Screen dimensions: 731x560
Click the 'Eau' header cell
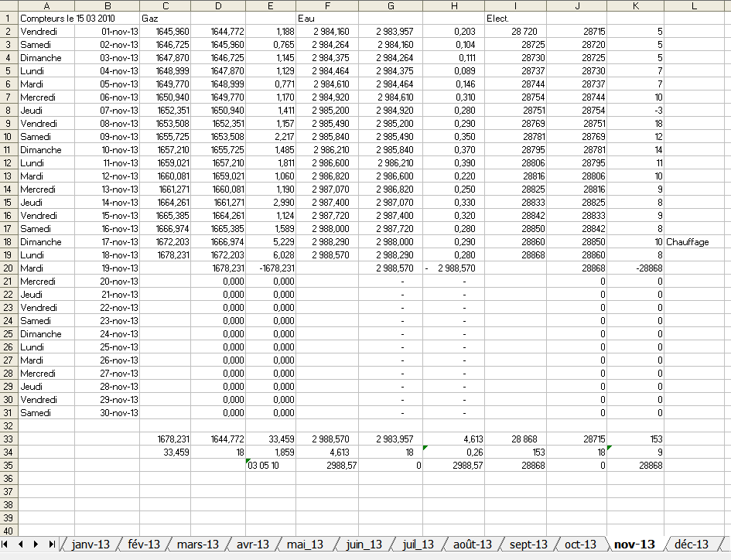[x=326, y=19]
